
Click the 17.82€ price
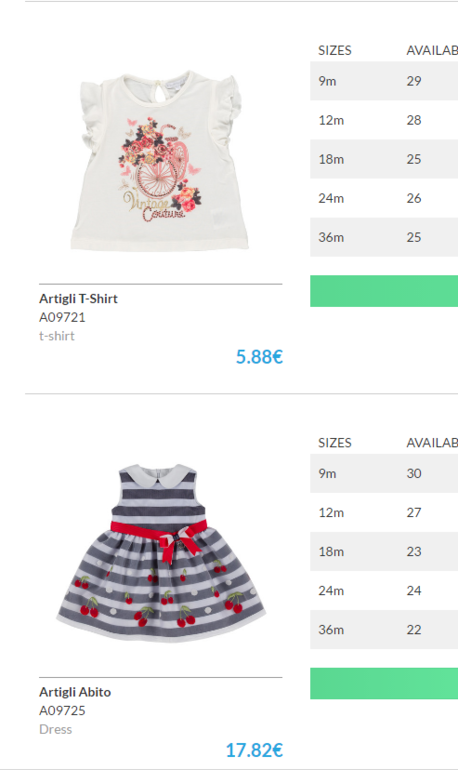(254, 750)
